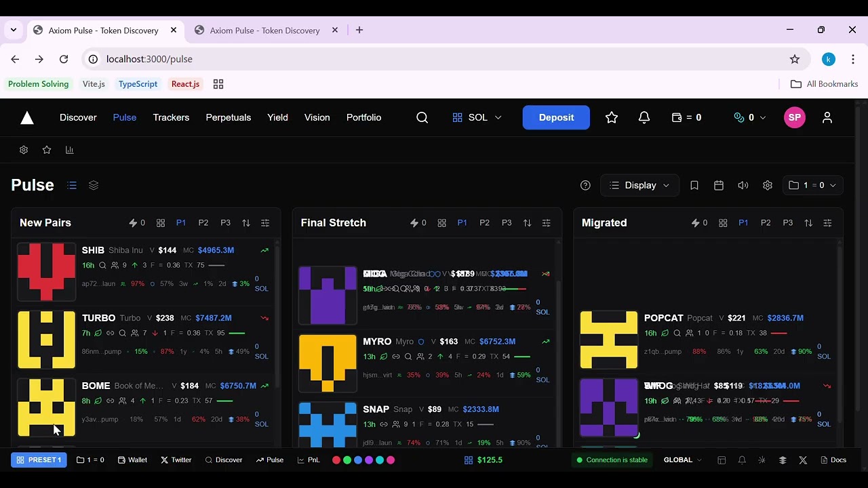Open Pulse settings gear beside the speaker
This screenshot has width=868, height=488.
(768, 186)
